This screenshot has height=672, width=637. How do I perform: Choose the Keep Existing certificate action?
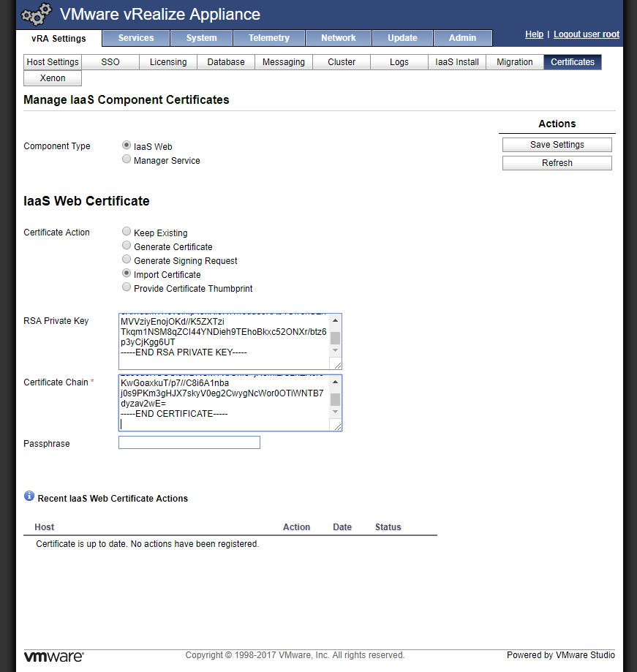[x=127, y=233]
